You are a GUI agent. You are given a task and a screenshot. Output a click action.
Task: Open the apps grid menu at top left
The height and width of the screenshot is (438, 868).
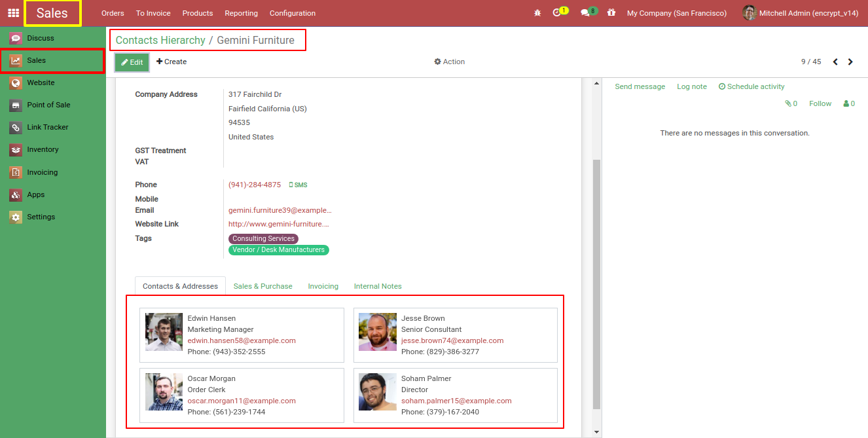click(x=12, y=12)
